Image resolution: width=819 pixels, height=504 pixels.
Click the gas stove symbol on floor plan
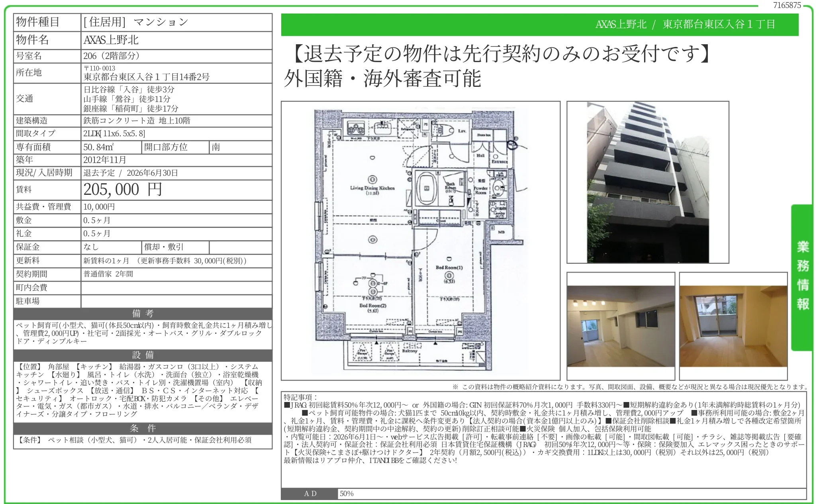356,128
